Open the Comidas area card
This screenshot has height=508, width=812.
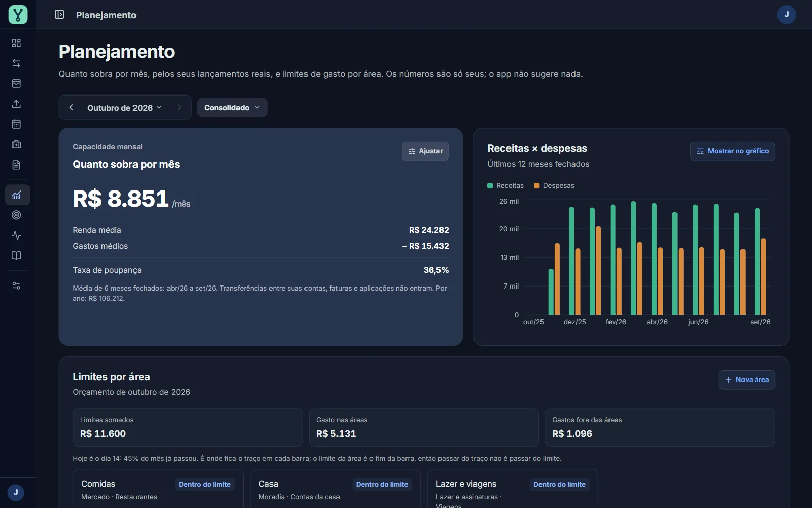point(158,489)
